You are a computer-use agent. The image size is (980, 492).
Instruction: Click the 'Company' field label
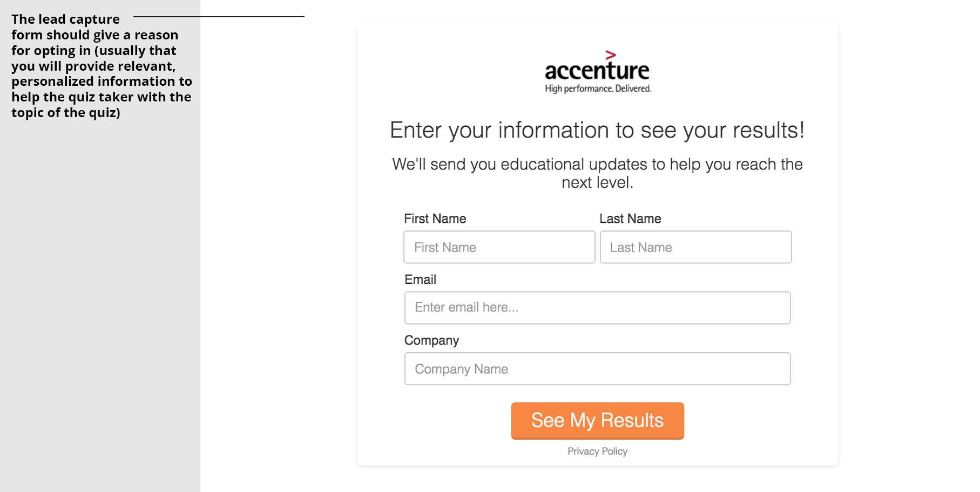[431, 340]
